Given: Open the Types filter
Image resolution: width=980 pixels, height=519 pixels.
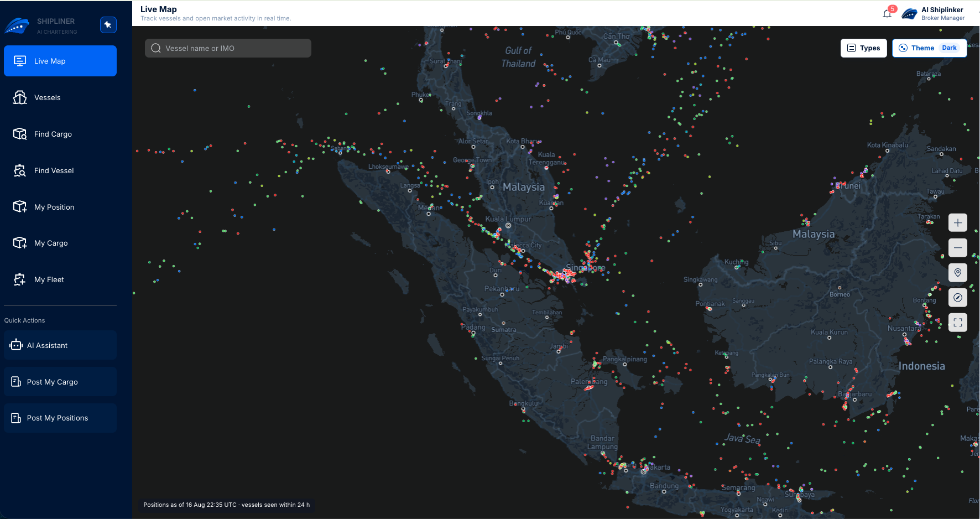Looking at the screenshot, I should [x=864, y=48].
